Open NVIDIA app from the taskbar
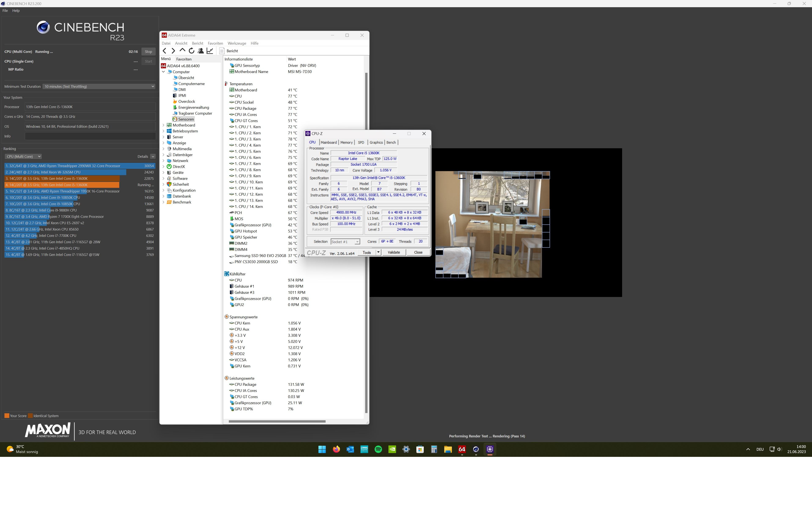Viewport: 812px width, 522px height. point(392,449)
